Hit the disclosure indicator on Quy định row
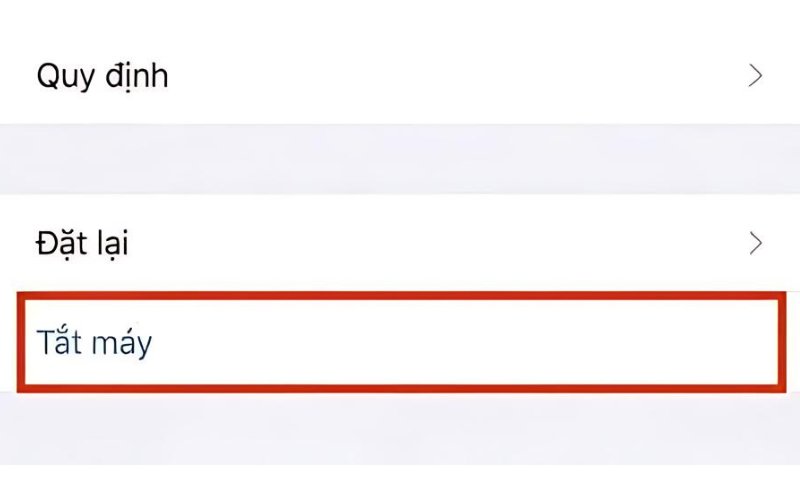 (x=756, y=76)
